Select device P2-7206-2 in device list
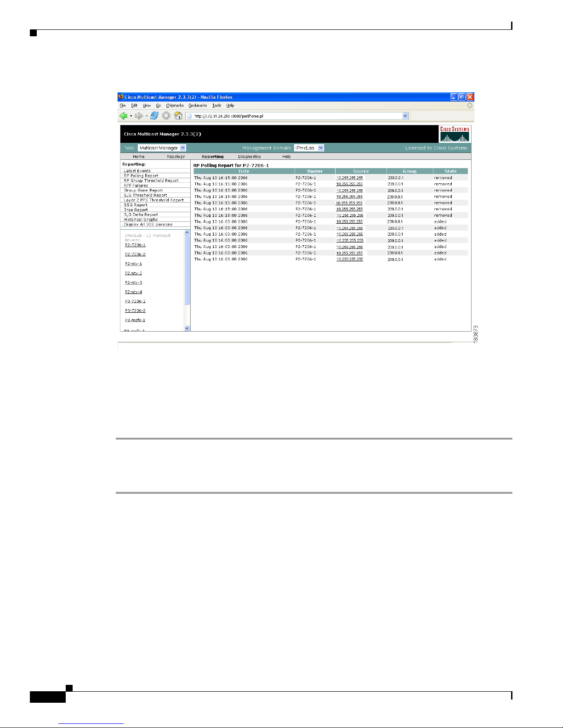This screenshot has height=728, width=563. tap(135, 254)
